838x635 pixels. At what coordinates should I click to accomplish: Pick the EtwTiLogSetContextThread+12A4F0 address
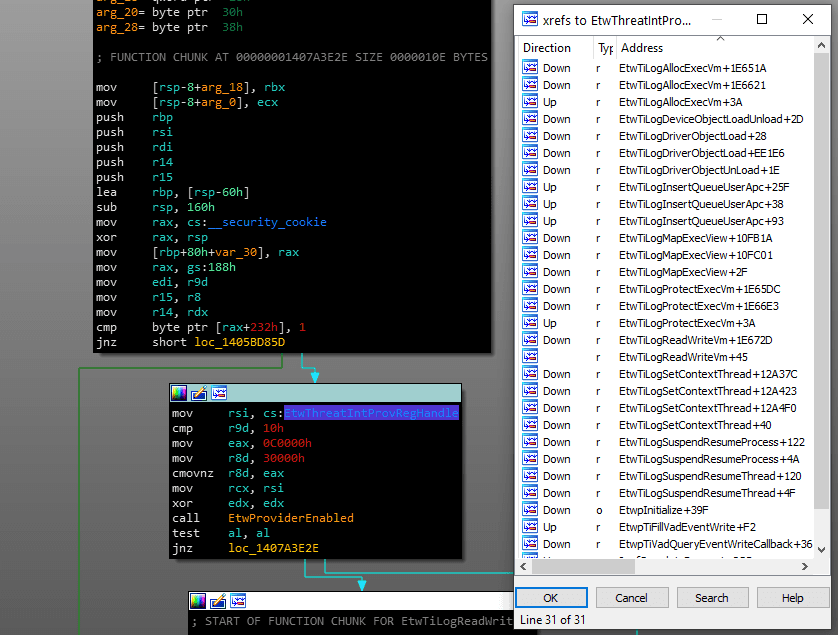[708, 408]
